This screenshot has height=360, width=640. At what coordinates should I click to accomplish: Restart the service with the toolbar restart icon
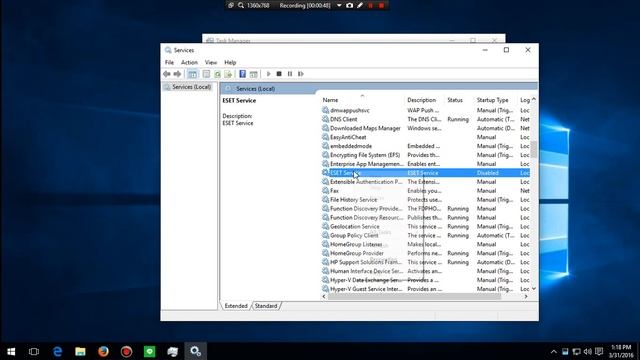pyautogui.click(x=301, y=74)
